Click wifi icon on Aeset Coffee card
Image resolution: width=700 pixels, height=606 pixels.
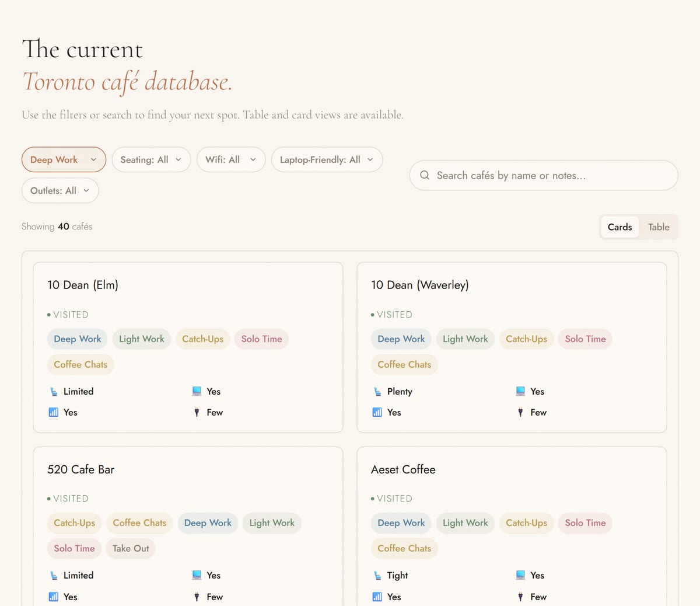377,597
